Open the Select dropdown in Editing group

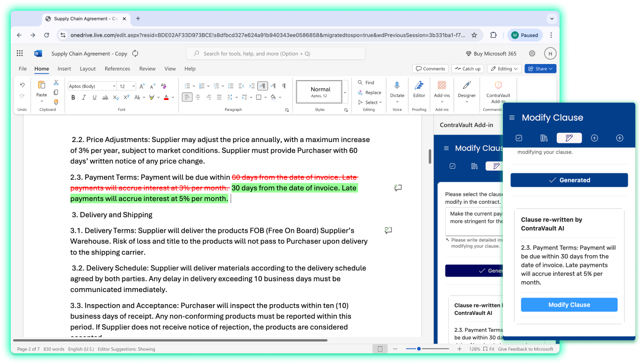[x=370, y=102]
